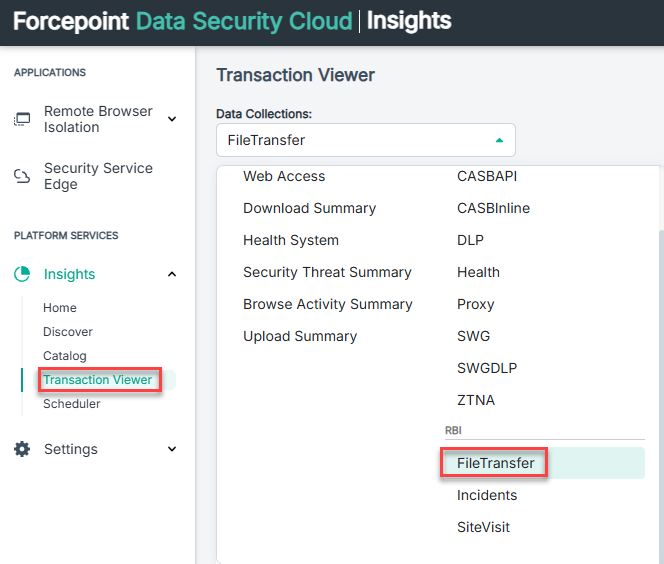Click the Insights pie chart icon
The height and width of the screenshot is (564, 664).
[x=22, y=274]
